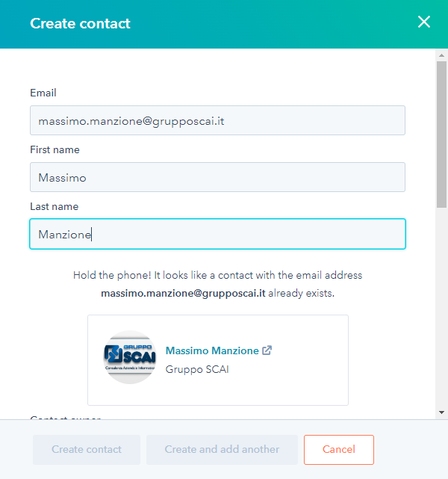
Task: Click the Create contact header title
Action: (80, 23)
